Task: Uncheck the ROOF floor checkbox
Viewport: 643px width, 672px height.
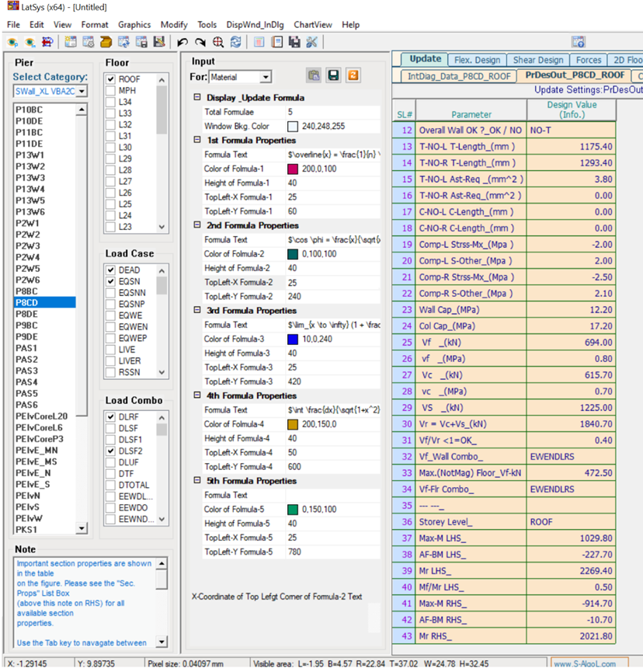Action: 111,79
